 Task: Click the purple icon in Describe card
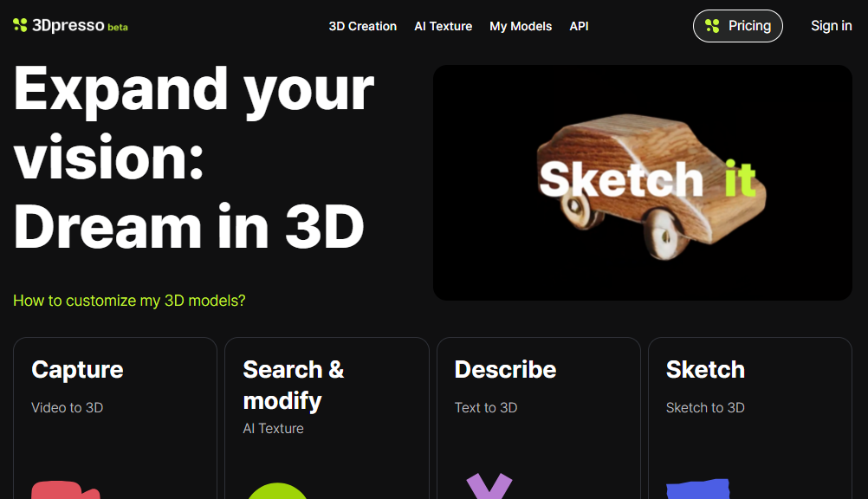489,487
